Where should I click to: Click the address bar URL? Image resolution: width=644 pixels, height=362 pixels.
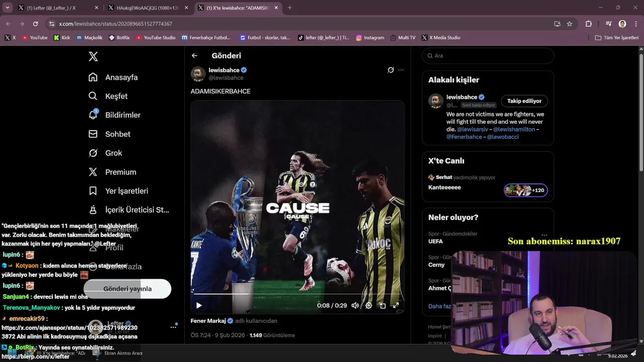(x=115, y=24)
